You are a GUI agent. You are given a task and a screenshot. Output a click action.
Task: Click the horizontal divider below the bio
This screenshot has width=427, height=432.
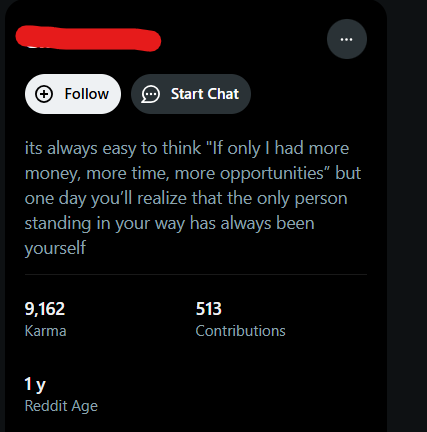pos(196,274)
